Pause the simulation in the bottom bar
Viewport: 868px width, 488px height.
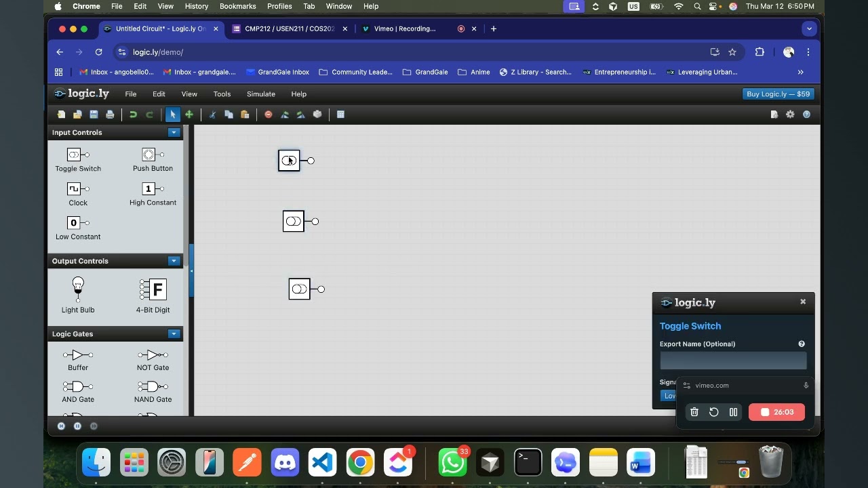[x=77, y=426]
